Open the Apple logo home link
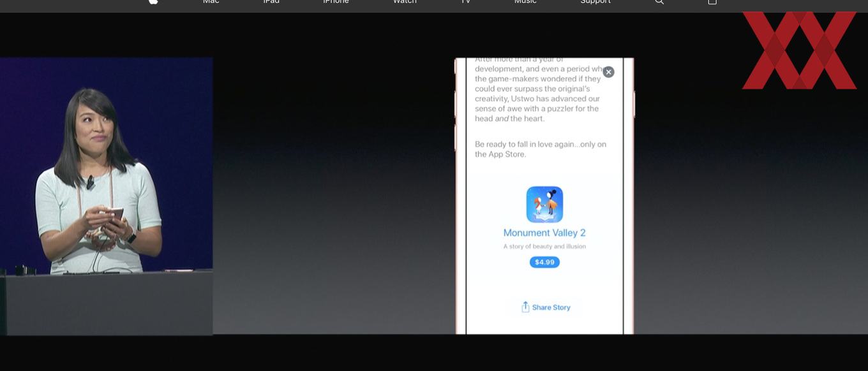The image size is (868, 371). pyautogui.click(x=153, y=2)
